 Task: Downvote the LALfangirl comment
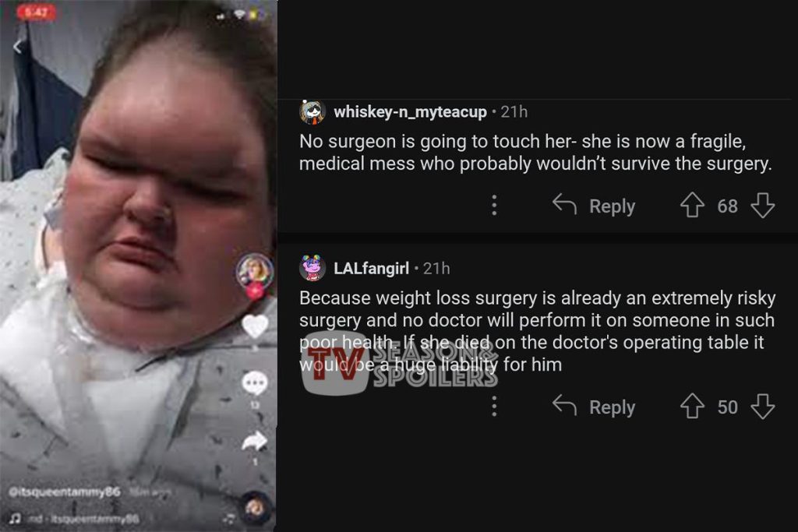[763, 407]
